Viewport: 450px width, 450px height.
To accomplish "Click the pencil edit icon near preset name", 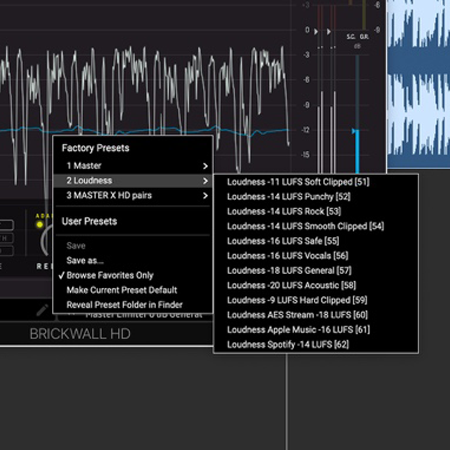I will click(x=42, y=310).
